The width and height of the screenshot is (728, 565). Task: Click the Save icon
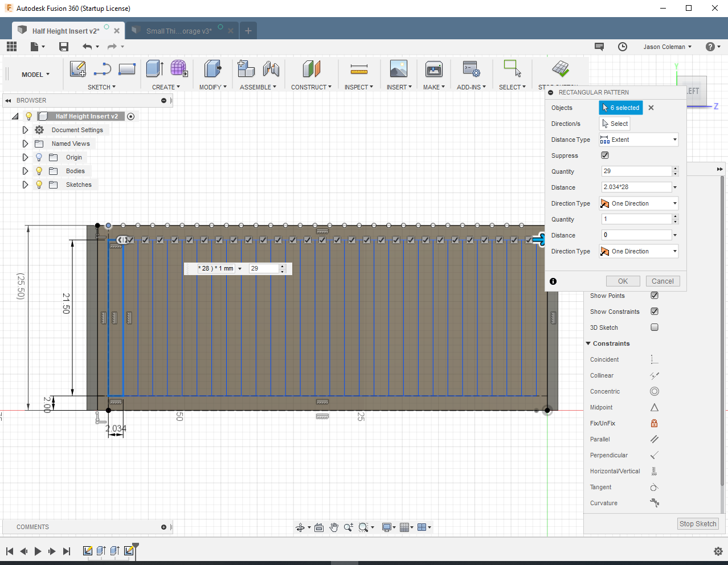coord(64,47)
